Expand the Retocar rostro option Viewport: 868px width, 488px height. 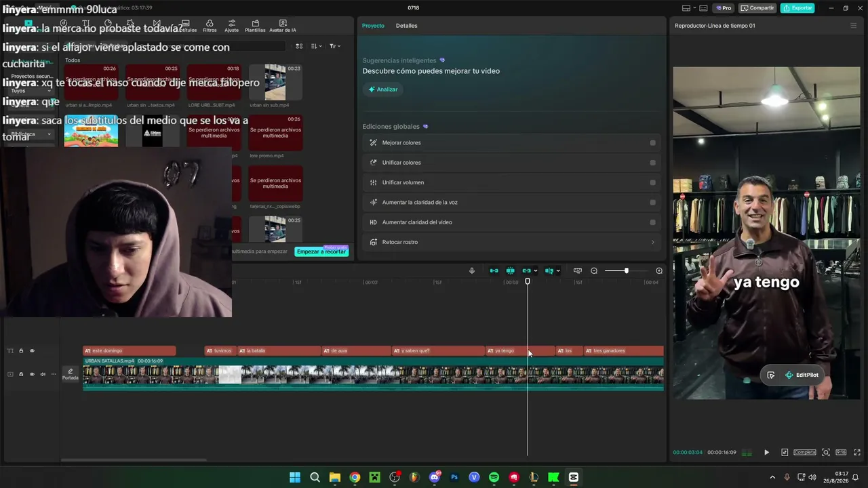pos(511,242)
